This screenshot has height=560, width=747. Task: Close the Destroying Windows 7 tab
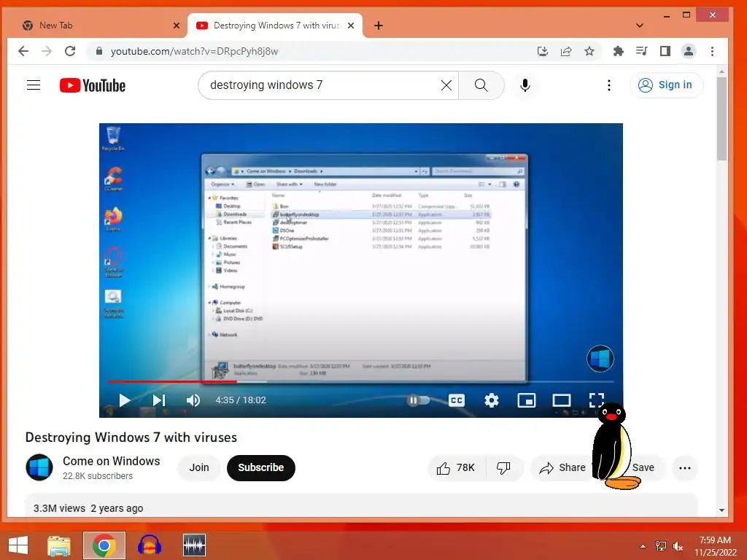(x=351, y=26)
